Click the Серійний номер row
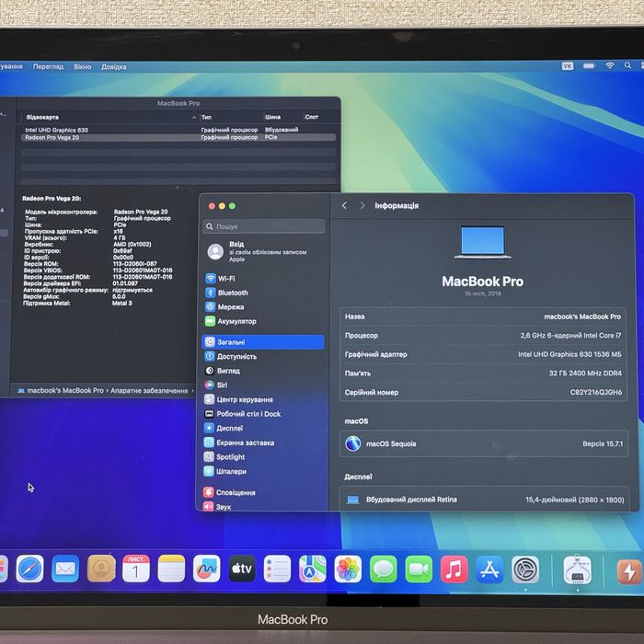 tap(483, 392)
